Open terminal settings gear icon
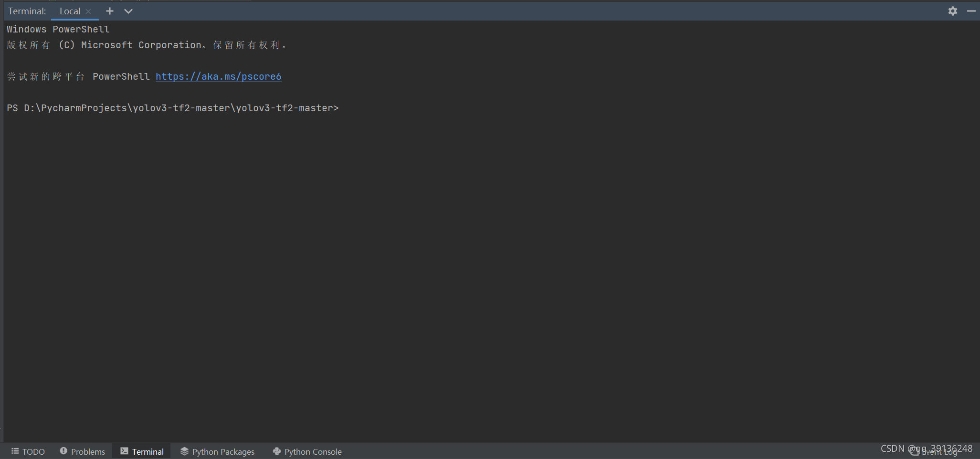 click(952, 11)
